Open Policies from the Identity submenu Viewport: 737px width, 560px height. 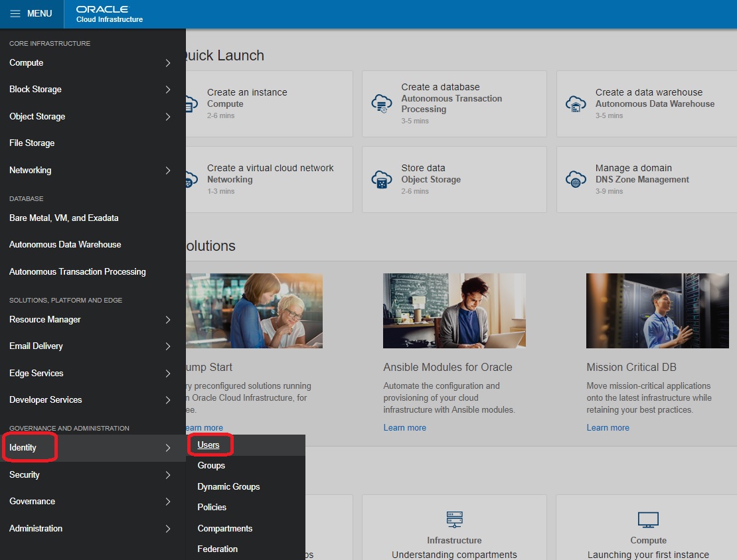click(212, 507)
